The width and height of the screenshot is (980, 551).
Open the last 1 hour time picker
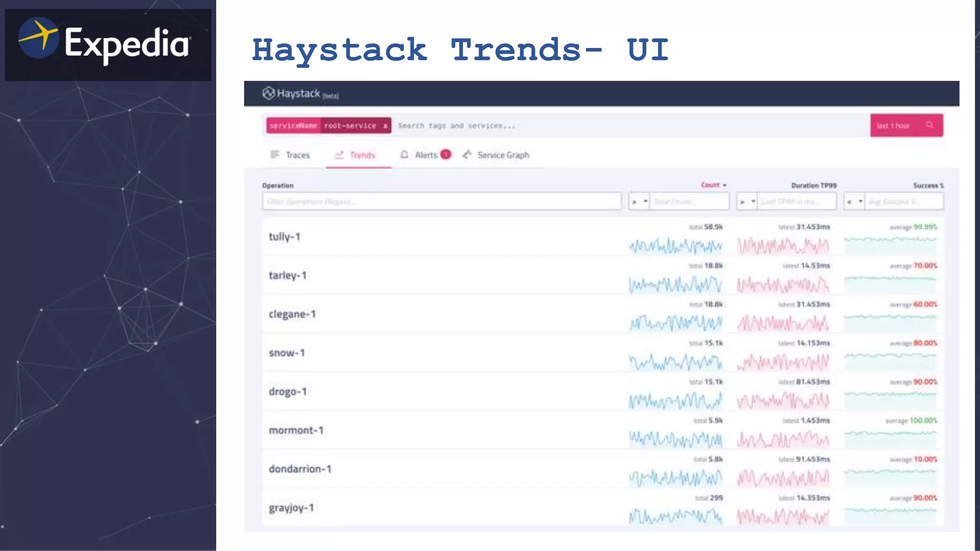coord(893,126)
